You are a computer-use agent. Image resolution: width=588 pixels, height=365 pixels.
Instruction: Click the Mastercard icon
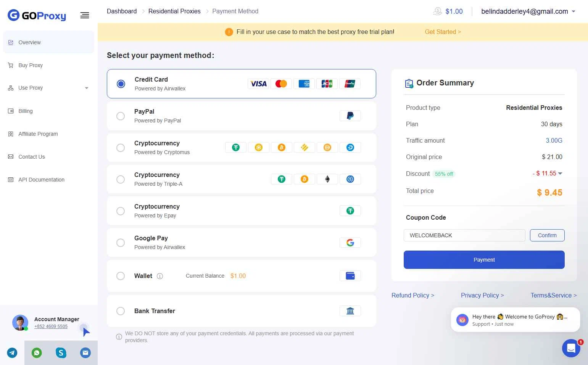281,84
